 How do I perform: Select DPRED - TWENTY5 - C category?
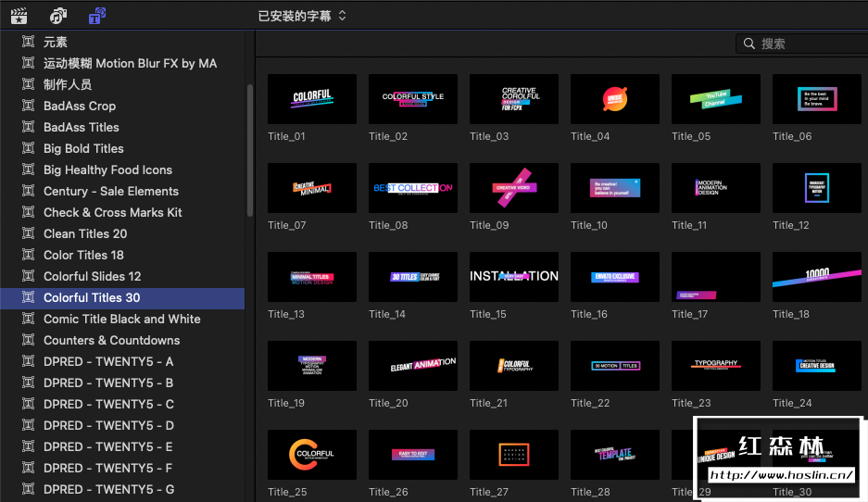(122, 404)
